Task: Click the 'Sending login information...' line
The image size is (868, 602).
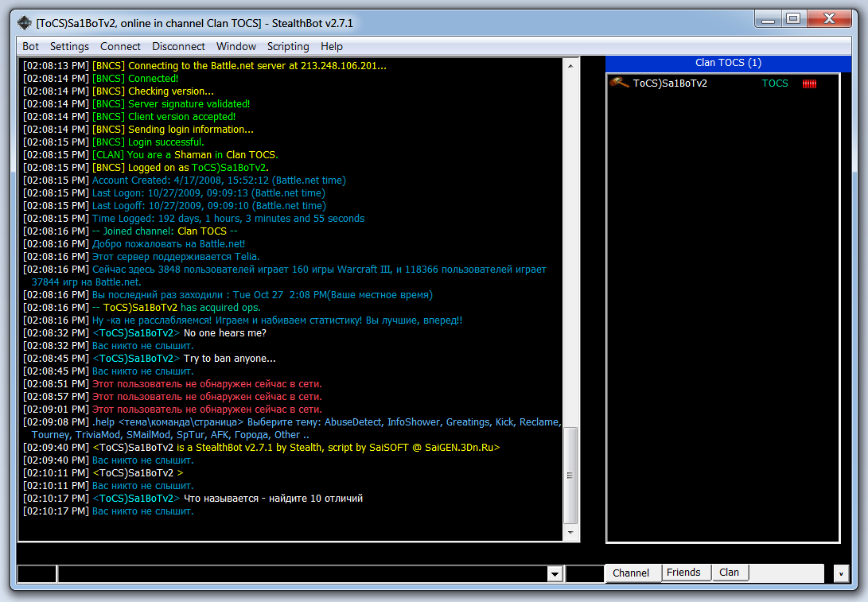Action: pyautogui.click(x=138, y=130)
